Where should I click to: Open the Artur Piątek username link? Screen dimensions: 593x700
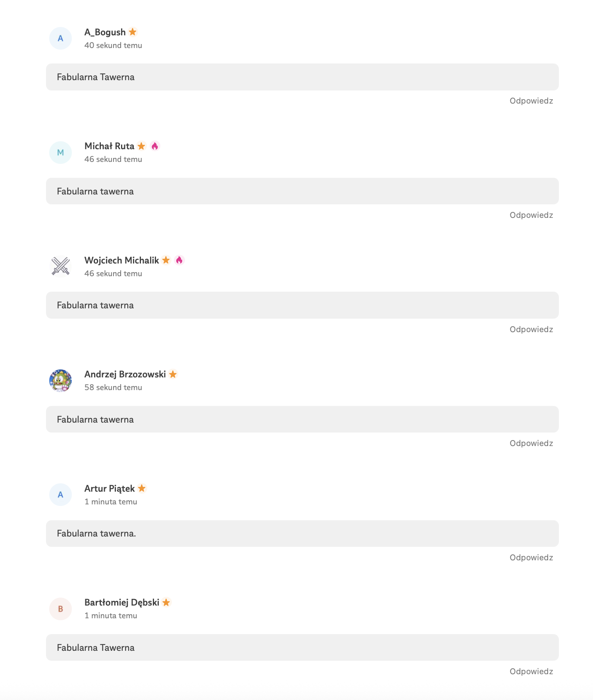110,488
